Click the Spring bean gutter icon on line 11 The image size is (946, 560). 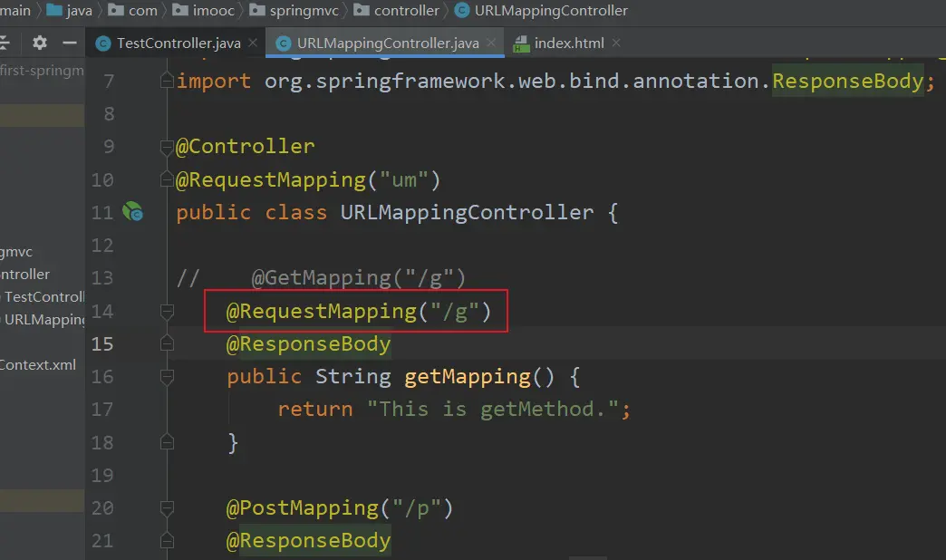click(132, 212)
